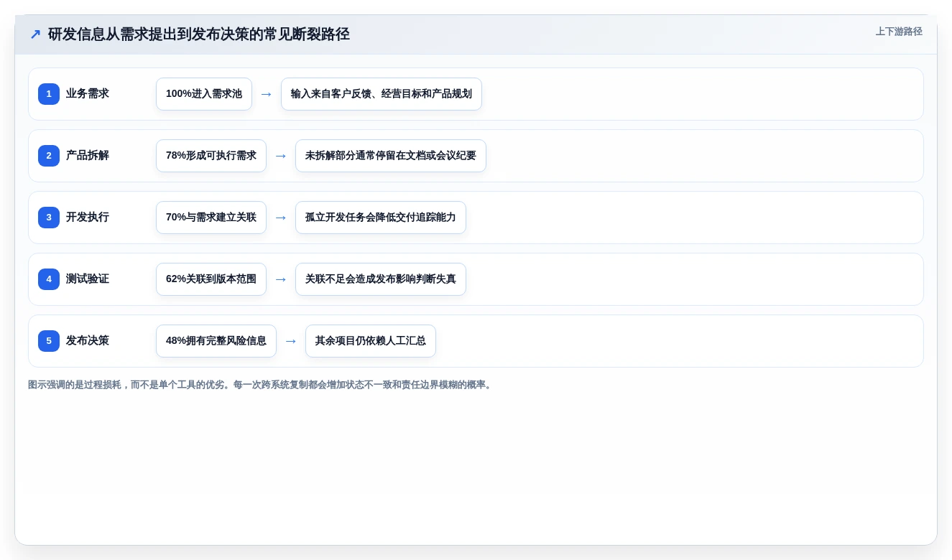This screenshot has height=560, width=952.
Task: Click the arrow after 48%拥有完整风险信息
Action: (291, 341)
